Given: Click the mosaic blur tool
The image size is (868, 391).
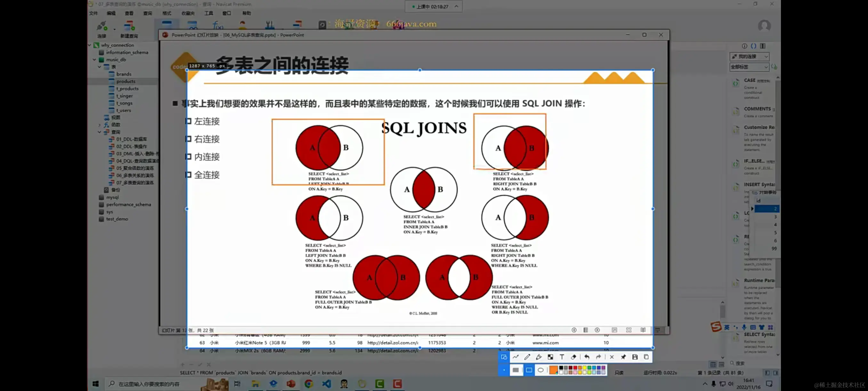Looking at the screenshot, I should [550, 357].
